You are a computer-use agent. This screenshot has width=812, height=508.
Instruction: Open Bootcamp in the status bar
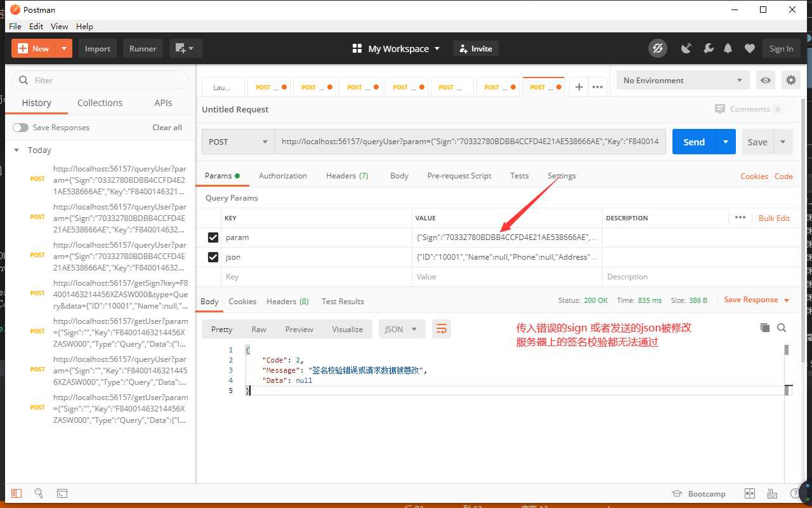[698, 494]
